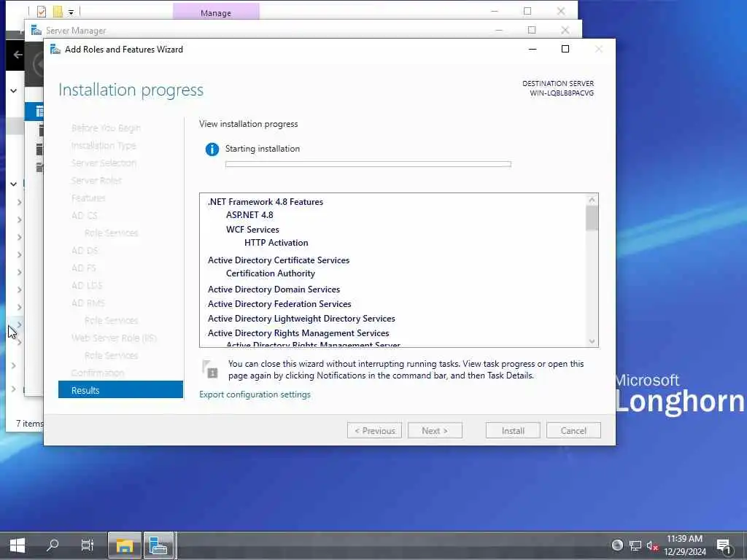Click the Install button
The image size is (747, 560).
pos(513,430)
